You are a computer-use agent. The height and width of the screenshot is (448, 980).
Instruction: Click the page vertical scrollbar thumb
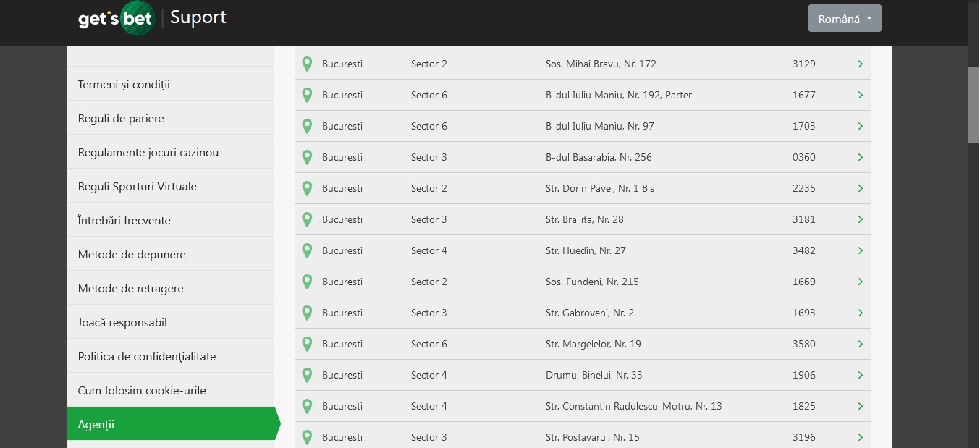pyautogui.click(x=973, y=106)
